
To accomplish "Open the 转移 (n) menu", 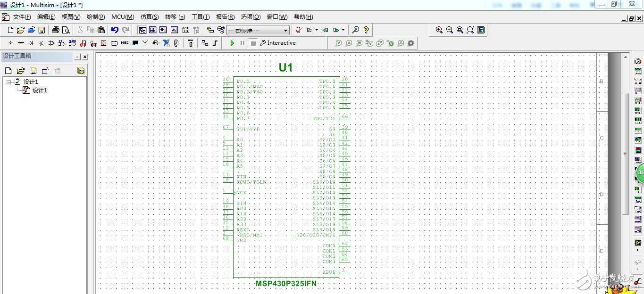I will coord(175,17).
